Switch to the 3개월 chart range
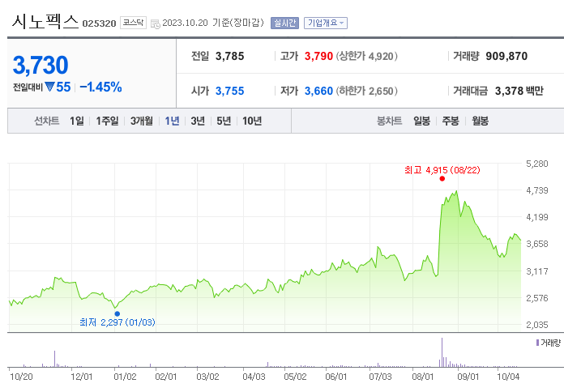564x392 pixels. coord(141,121)
